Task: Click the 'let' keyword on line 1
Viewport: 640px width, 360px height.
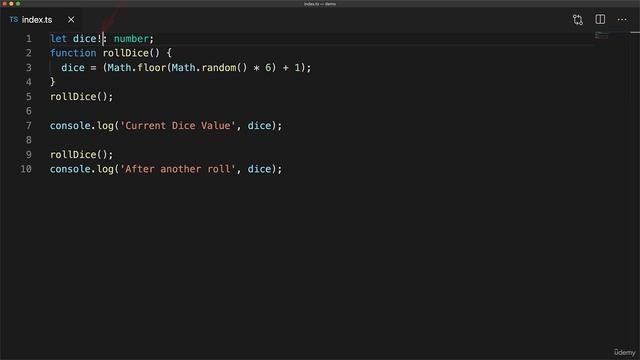Action: [x=58, y=39]
